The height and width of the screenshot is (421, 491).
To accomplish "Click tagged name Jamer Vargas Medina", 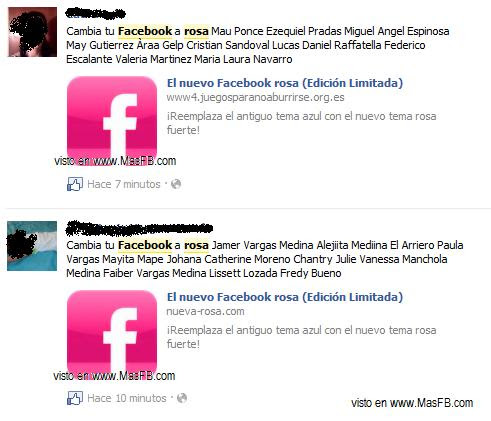I will (263, 245).
